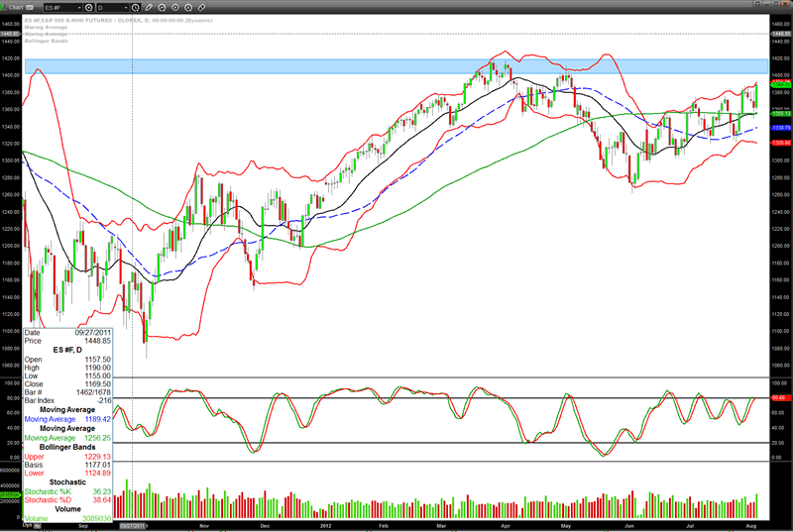The image size is (793, 532).
Task: Click the play replay icon in toolbar
Action: [x=175, y=8]
